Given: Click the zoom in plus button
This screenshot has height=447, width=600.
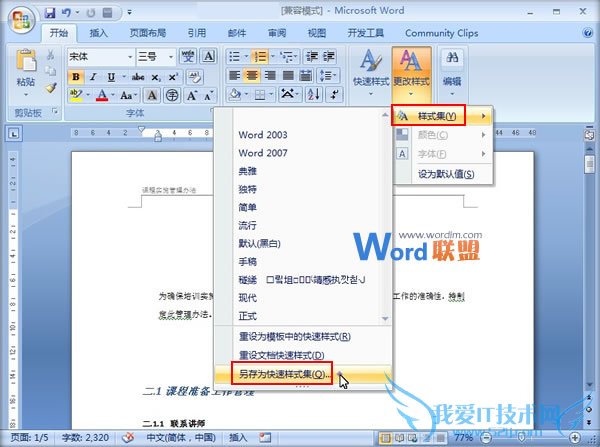Looking at the screenshot, I should pos(575,437).
